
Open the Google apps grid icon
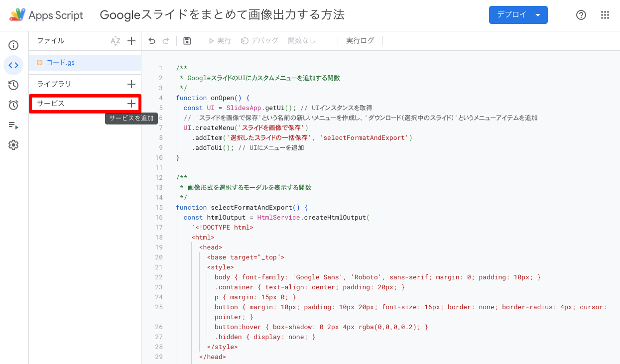click(x=605, y=15)
